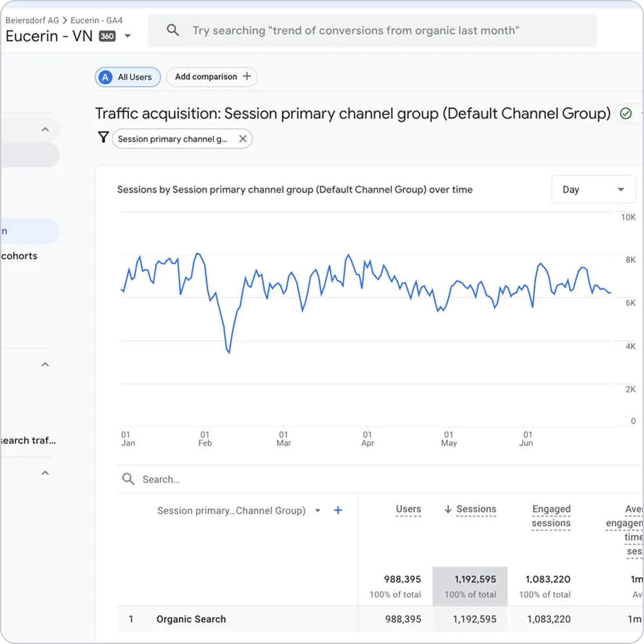Open the Organic Search channel row
The height and width of the screenshot is (644, 644).
[190, 619]
